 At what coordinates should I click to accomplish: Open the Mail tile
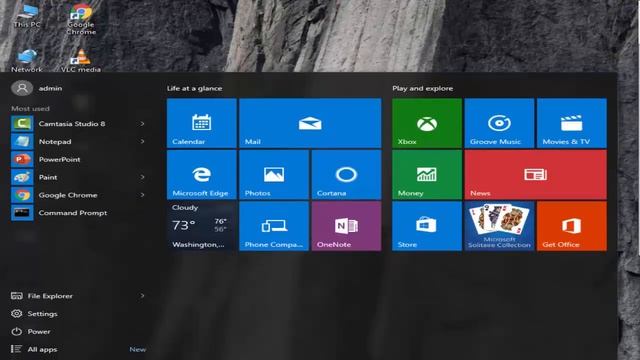pyautogui.click(x=310, y=123)
